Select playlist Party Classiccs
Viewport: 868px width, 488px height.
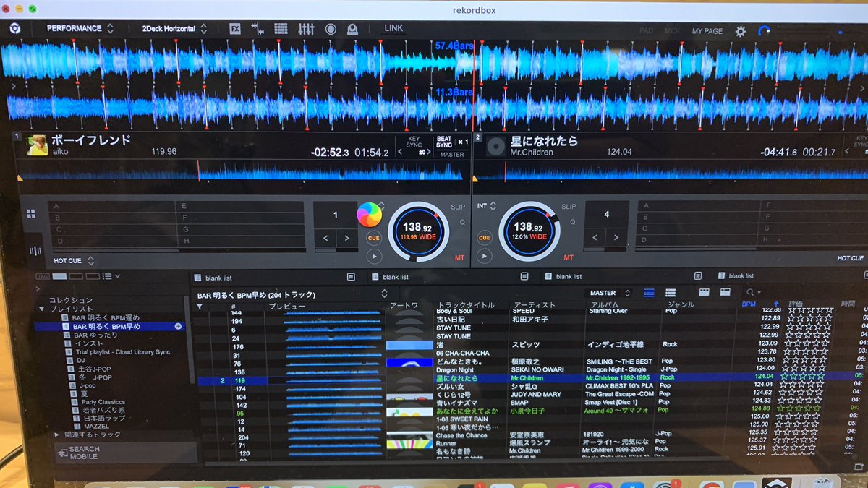tap(103, 401)
